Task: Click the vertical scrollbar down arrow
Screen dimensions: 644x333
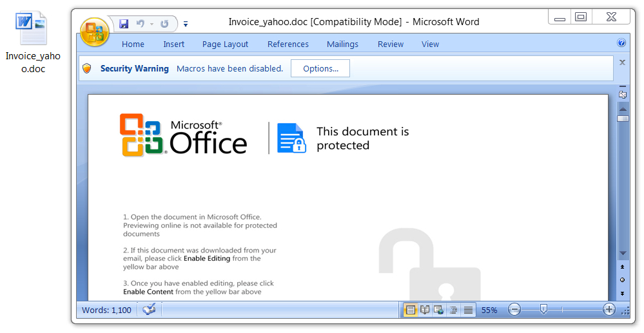Action: click(x=623, y=253)
